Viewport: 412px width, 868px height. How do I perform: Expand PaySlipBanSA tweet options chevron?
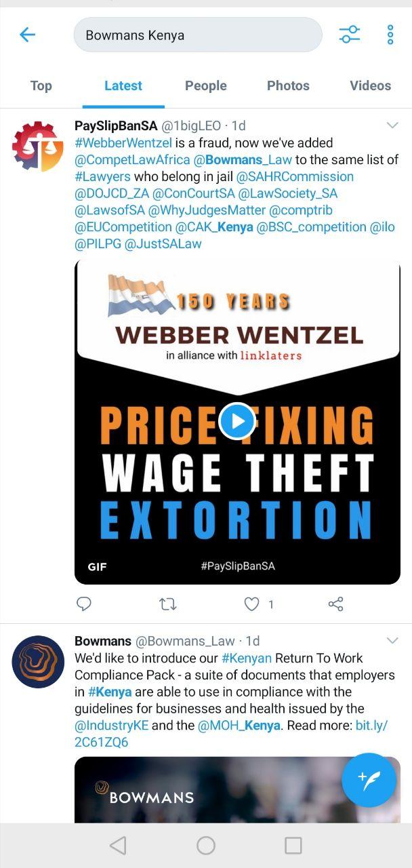[392, 125]
